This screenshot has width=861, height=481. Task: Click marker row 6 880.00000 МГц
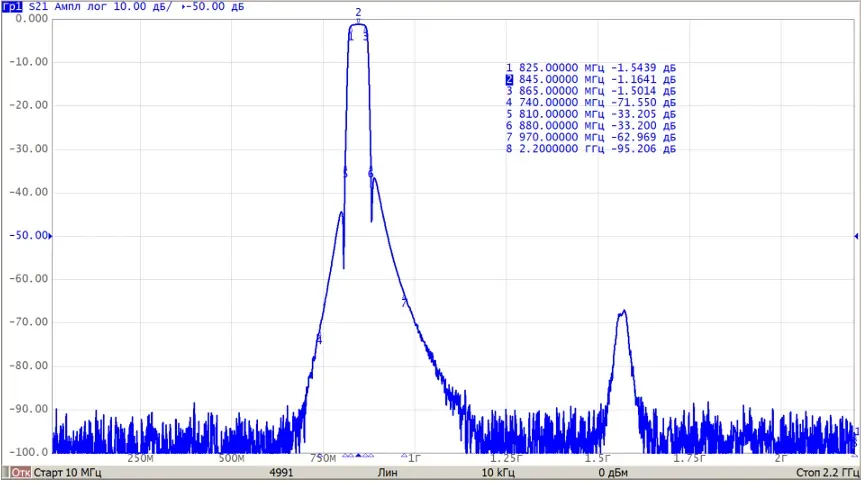[591, 125]
